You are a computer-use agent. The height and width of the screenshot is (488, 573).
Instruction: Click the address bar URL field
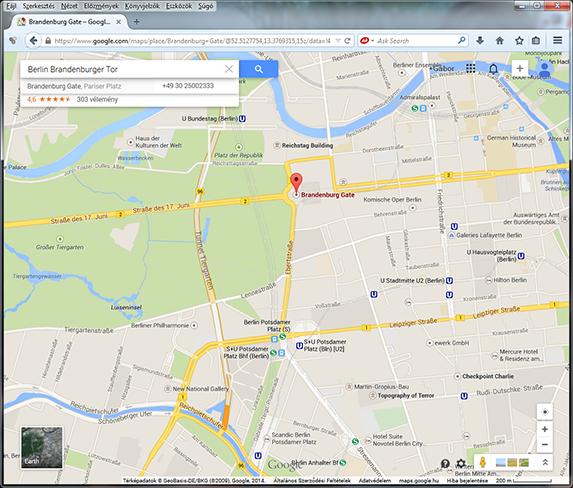coord(192,41)
